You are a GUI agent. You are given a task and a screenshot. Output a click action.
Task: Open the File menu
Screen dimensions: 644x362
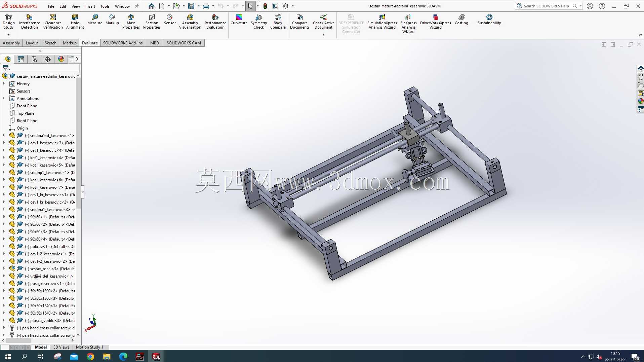pos(51,6)
